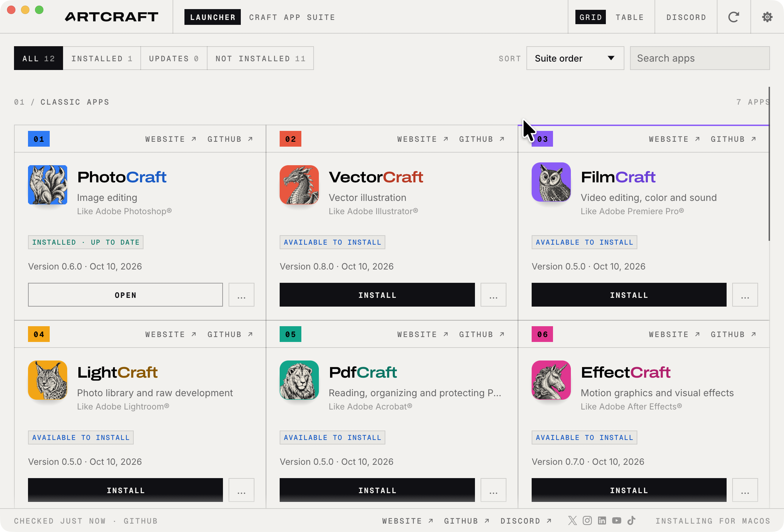The width and height of the screenshot is (784, 532).
Task: Open PhotoCraft's more options (...) menu
Action: tap(241, 295)
